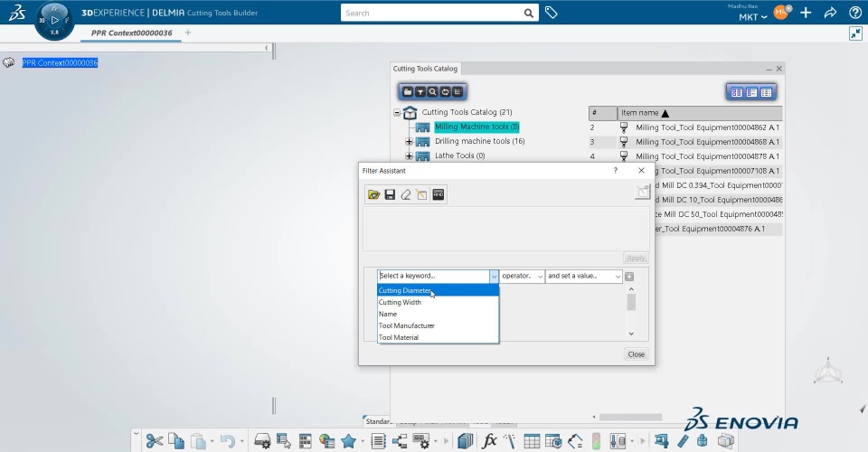Click the formula fx icon
868x452 pixels.
tap(489, 441)
